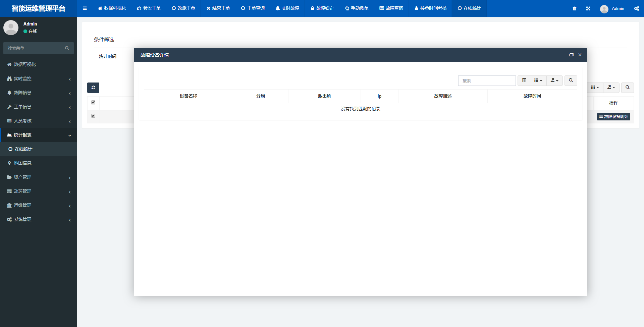The height and width of the screenshot is (327, 644).
Task: Expand 资产管理 sidebar menu
Action: 39,177
